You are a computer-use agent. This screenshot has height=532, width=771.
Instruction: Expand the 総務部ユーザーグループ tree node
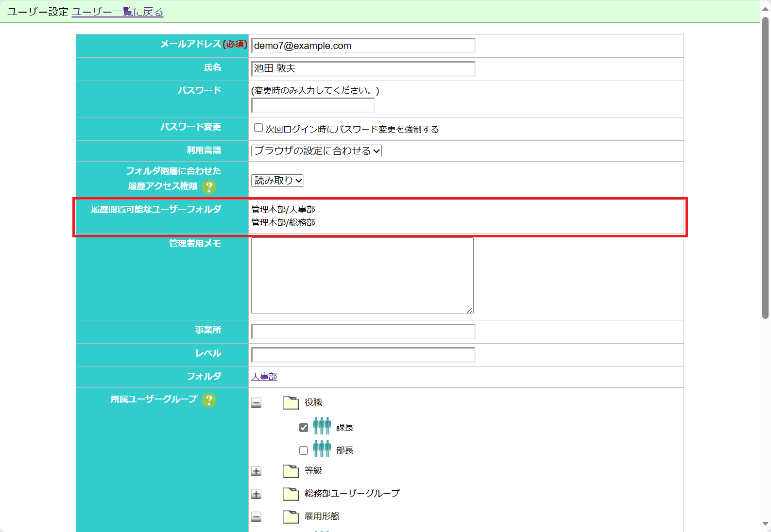coord(256,494)
